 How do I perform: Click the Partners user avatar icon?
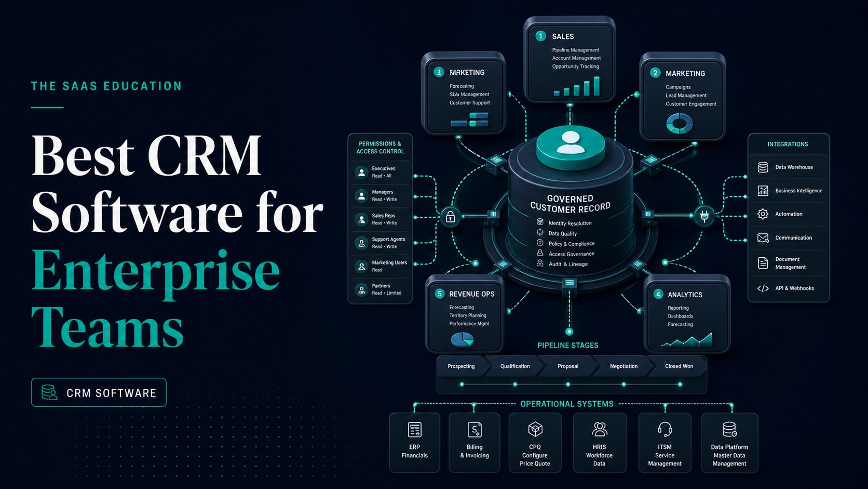361,289
